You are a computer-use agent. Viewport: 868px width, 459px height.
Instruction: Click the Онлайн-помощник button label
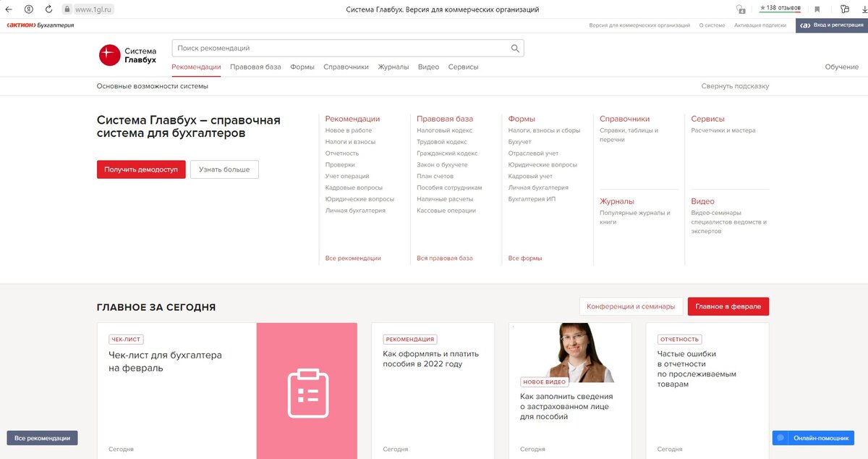click(820, 438)
